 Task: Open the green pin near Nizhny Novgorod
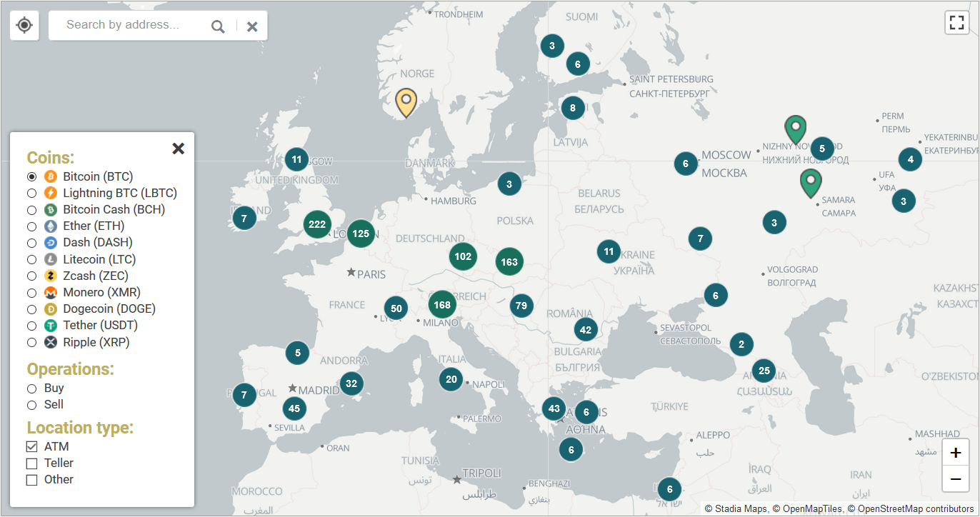795,129
